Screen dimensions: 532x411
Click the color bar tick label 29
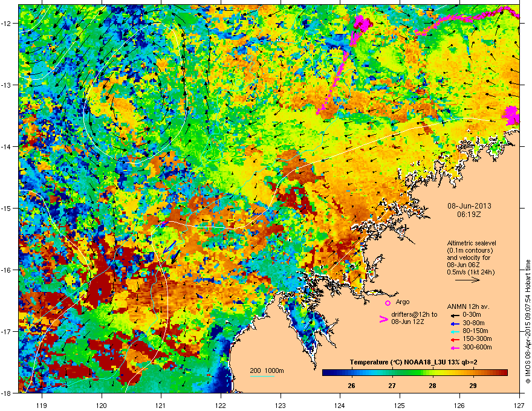(x=473, y=386)
